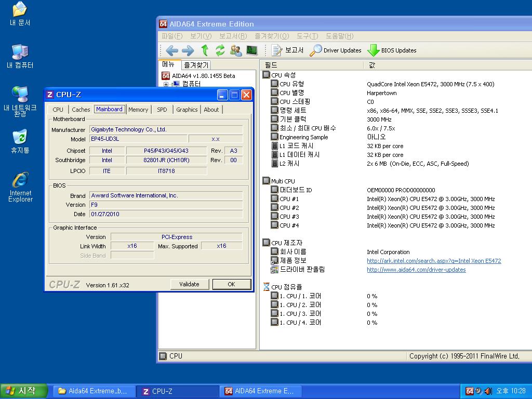
Task: Select the Mainboard tab in CPU-Z
Action: click(109, 109)
